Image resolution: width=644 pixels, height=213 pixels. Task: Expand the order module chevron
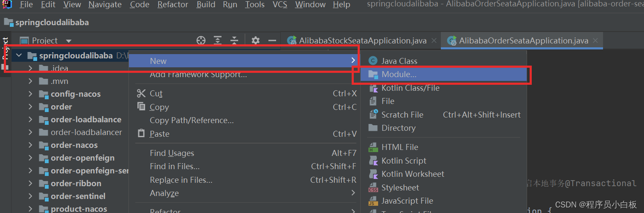[x=30, y=106]
